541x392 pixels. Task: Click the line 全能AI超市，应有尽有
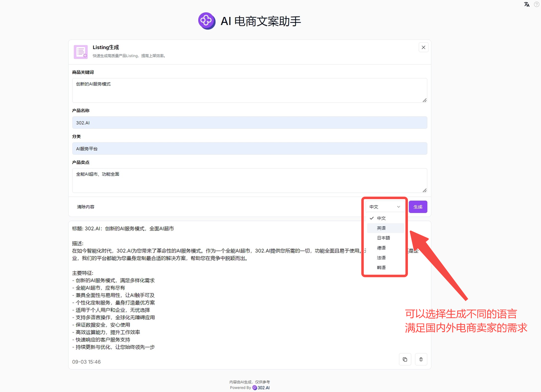[98, 288]
